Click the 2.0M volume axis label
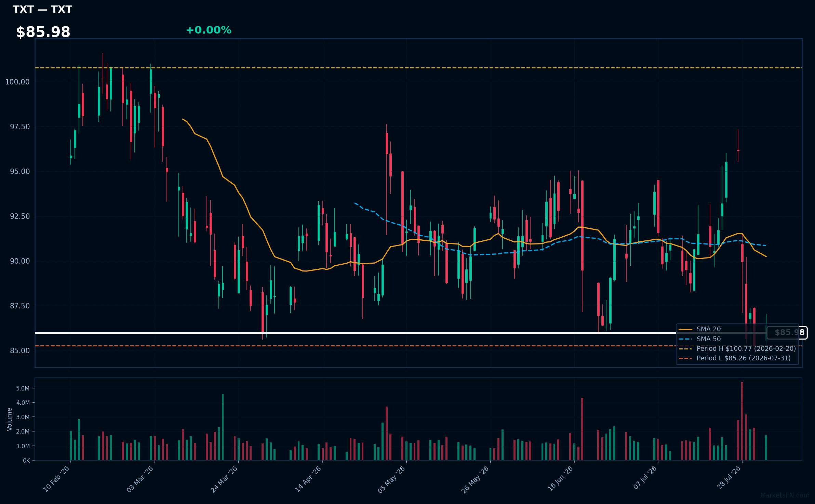This screenshot has width=815, height=504. coord(23,432)
